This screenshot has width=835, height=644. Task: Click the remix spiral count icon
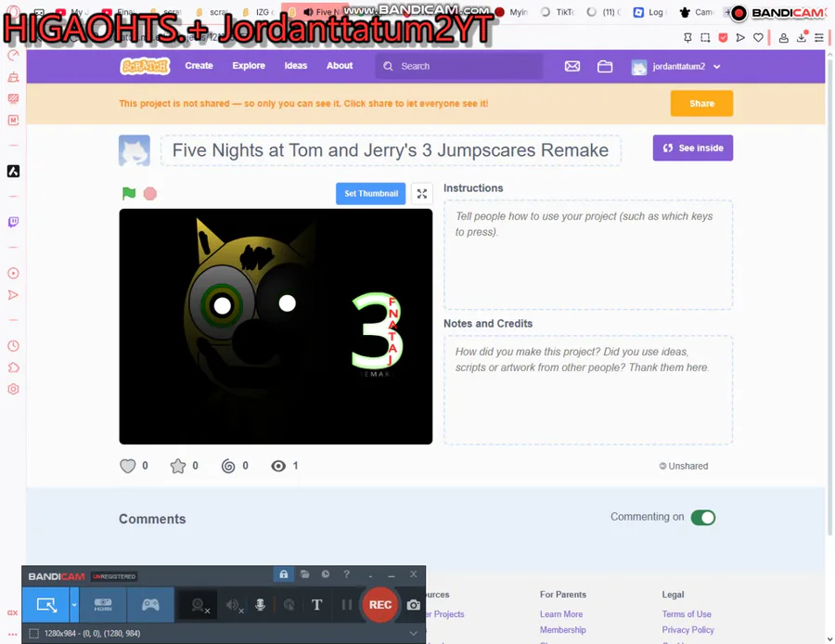point(228,466)
